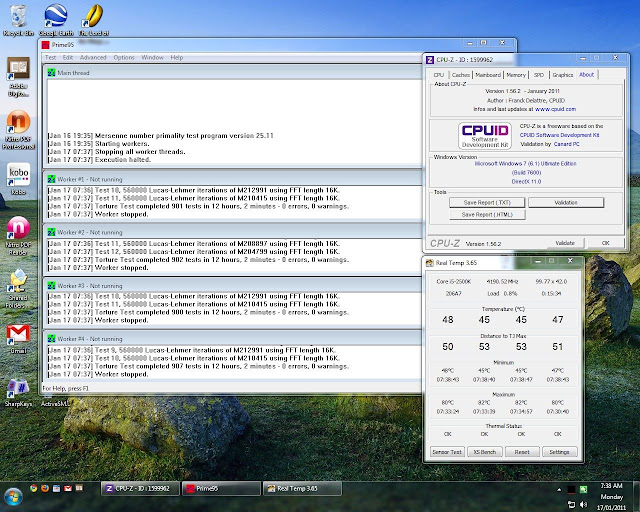Open the CPUID Software Development Kit link
640x512 pixels.
tap(559, 135)
